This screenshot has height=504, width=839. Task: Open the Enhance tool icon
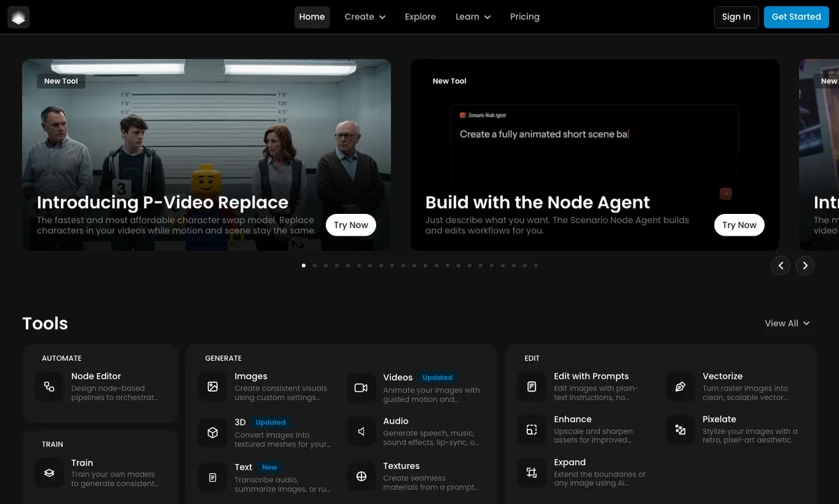tap(532, 430)
